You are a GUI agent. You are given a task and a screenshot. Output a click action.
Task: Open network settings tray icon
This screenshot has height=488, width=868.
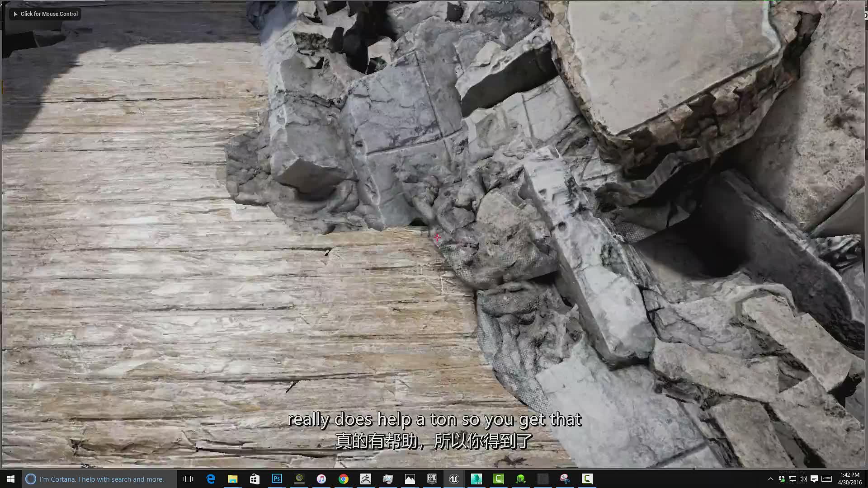click(793, 479)
